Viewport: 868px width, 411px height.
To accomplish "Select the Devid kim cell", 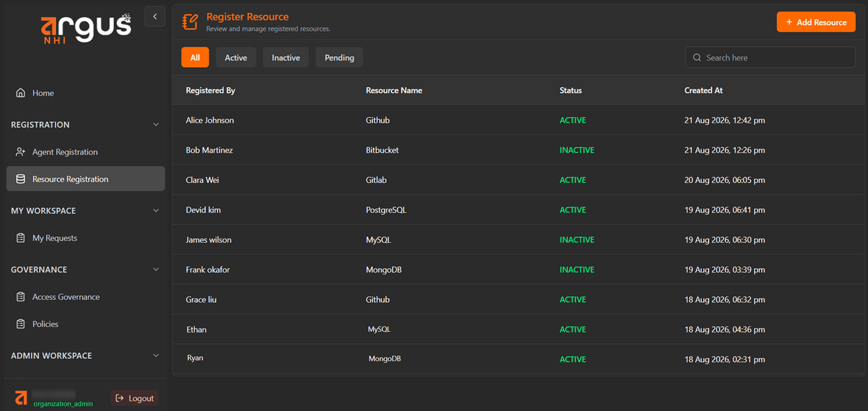I will pos(203,210).
